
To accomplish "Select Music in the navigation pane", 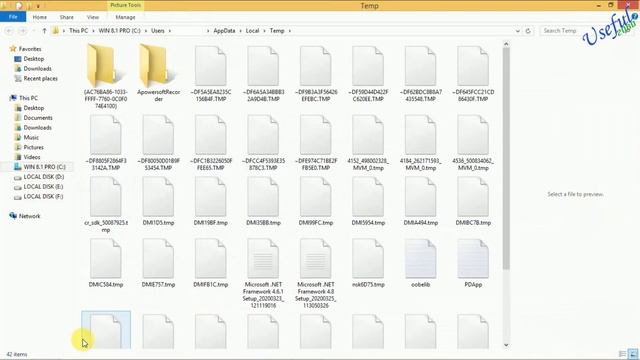I will tap(31, 137).
